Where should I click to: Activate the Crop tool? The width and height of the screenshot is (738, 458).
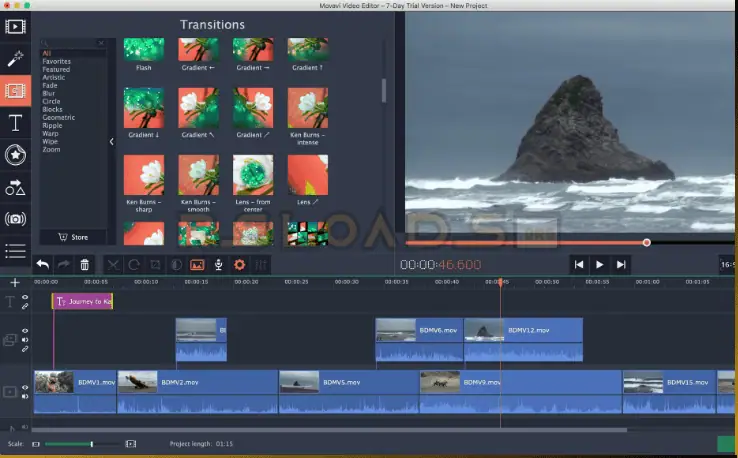(x=155, y=265)
